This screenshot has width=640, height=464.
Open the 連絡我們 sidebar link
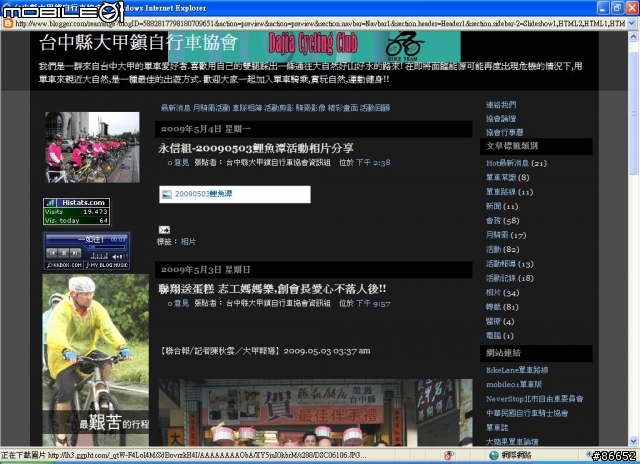coord(501,104)
